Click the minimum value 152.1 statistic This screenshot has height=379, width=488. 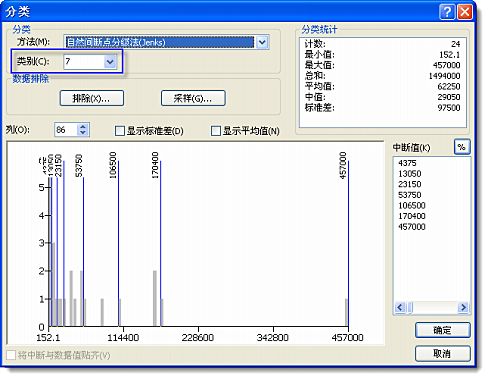pos(450,55)
